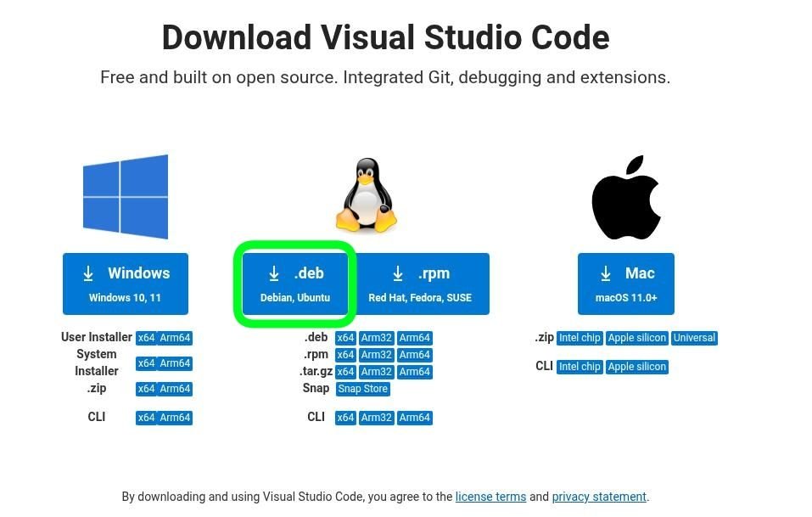This screenshot has width=812, height=517.
Task: Download the .rpm Red Hat package
Action: [421, 284]
